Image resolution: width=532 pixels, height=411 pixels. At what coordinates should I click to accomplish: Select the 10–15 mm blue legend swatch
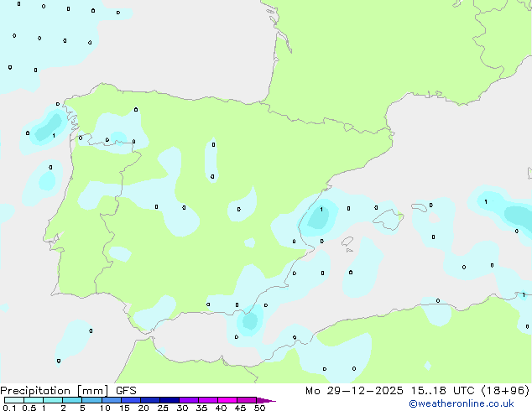111,400
